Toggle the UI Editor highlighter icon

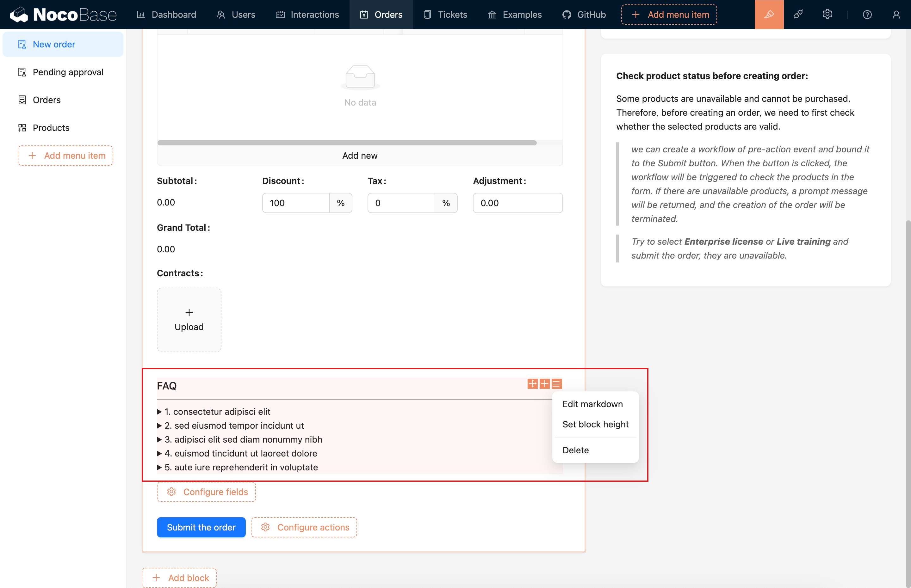[x=769, y=15]
